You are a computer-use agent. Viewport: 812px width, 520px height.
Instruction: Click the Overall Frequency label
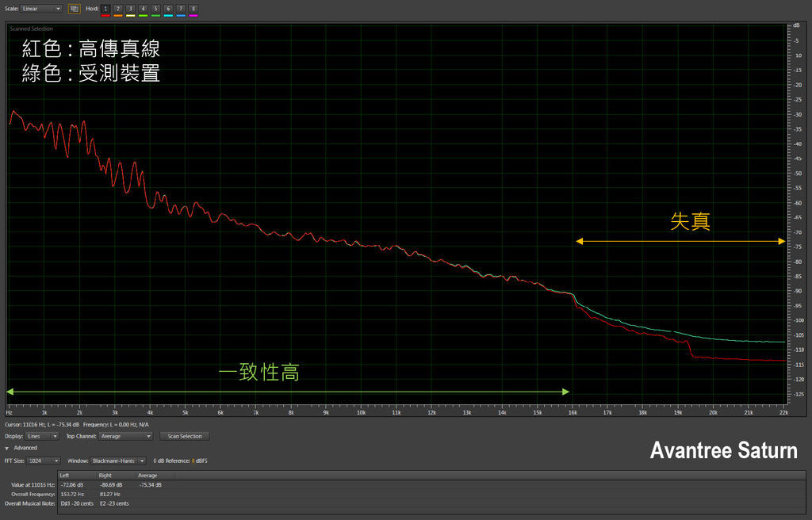[33, 494]
